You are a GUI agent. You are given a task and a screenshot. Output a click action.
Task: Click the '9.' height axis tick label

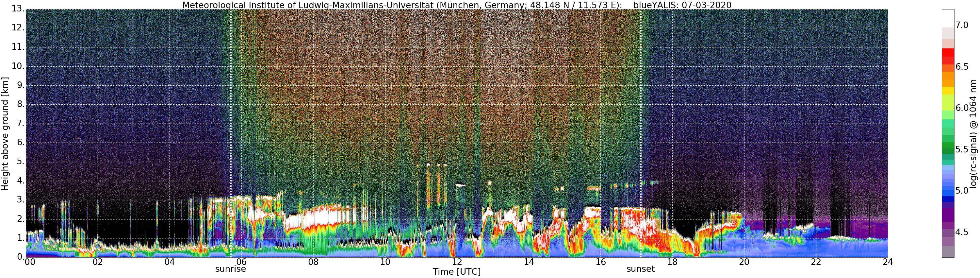[21, 85]
